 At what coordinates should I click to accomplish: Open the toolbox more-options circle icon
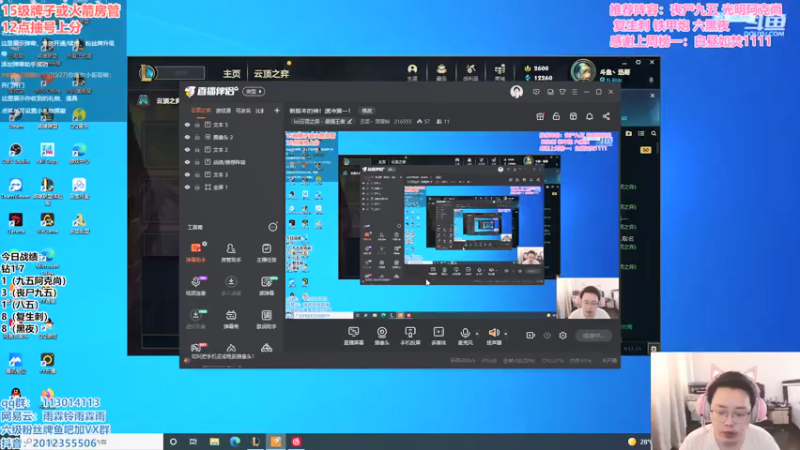tap(273, 227)
